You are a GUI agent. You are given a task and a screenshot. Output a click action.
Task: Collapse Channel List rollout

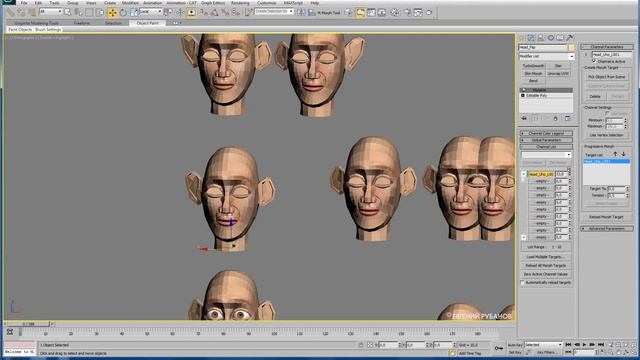[x=546, y=147]
